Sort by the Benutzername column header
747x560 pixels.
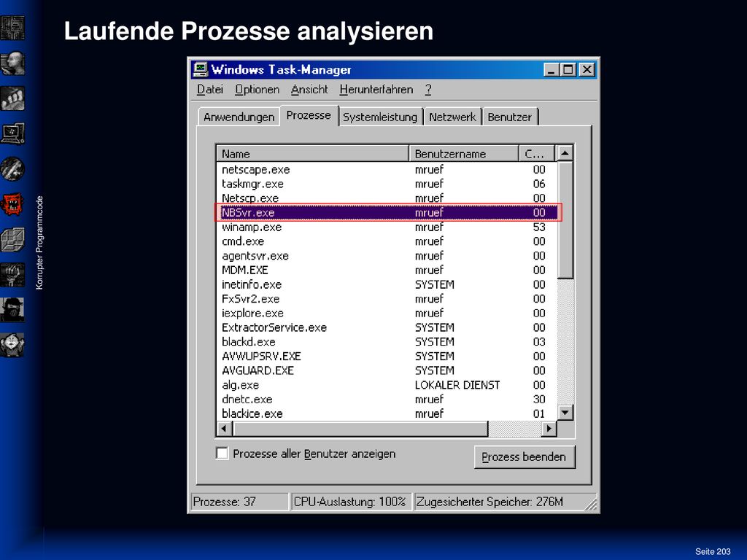tap(463, 154)
